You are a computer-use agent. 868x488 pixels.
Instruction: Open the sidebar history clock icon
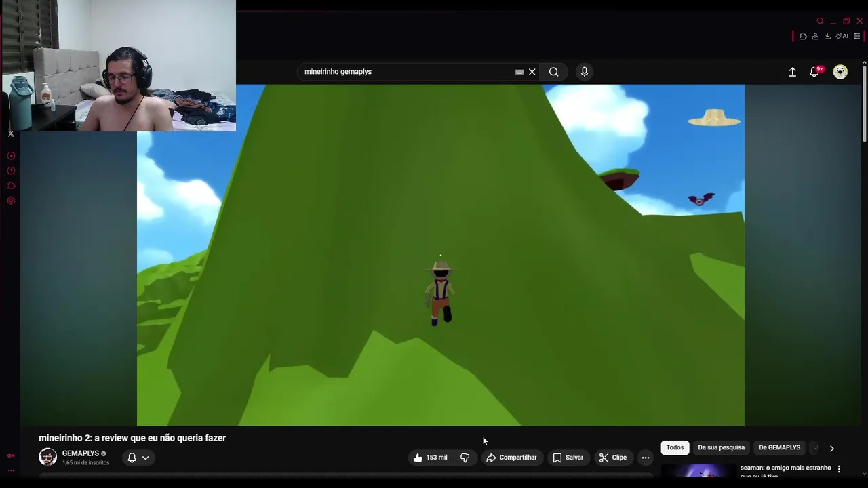tap(11, 171)
